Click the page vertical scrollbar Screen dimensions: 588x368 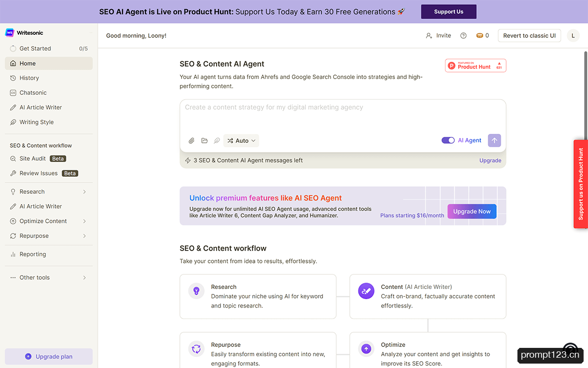coord(586,96)
